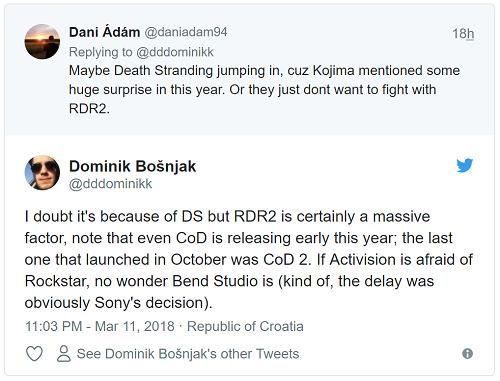Click the 18h timestamp link

pos(463,34)
